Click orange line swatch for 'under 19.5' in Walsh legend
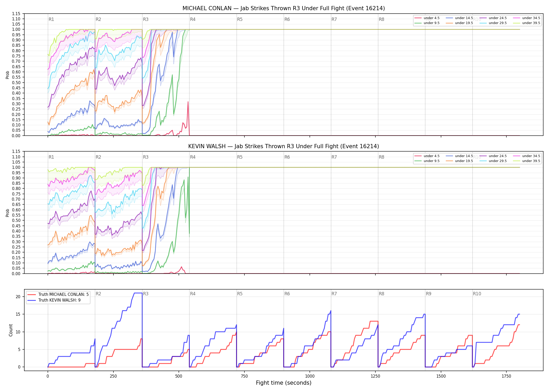Viewport: 549px width, 392px height. pos(449,161)
